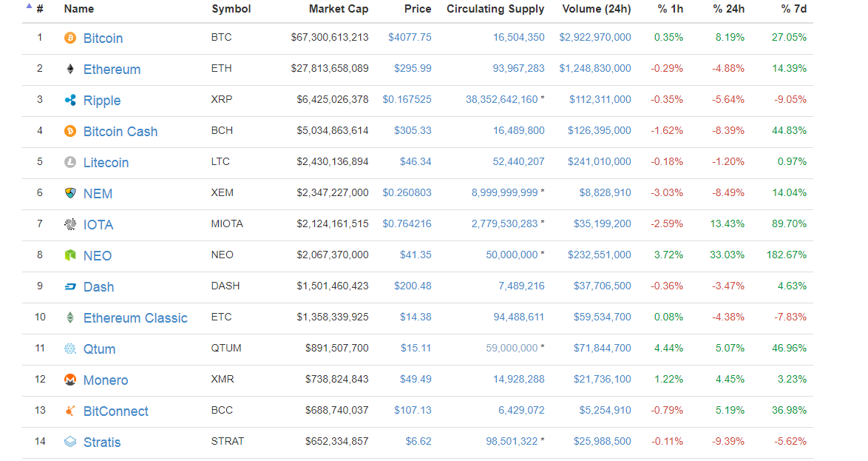868x461 pixels.
Task: Sort by Volume (24h) column header
Action: 596,9
